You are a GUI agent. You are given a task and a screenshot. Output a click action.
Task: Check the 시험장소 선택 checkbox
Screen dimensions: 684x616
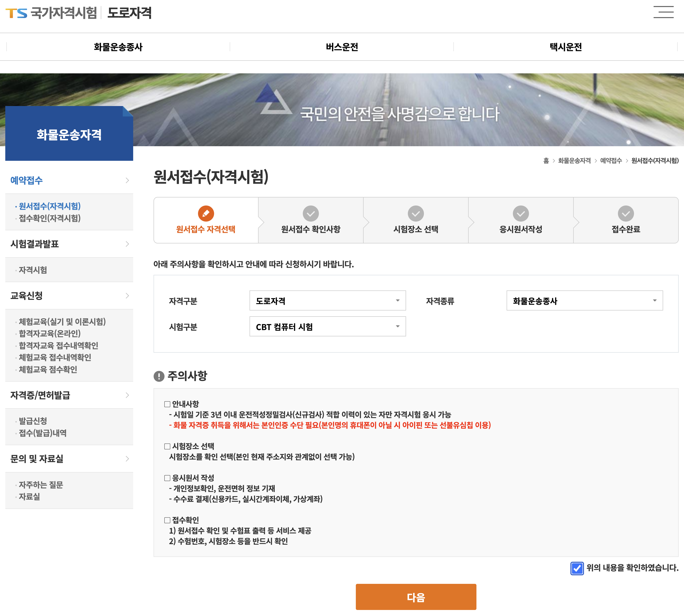[167, 446]
